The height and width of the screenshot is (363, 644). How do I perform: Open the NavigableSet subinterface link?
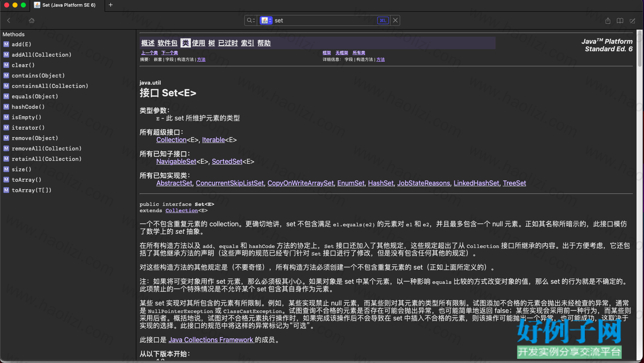(176, 162)
